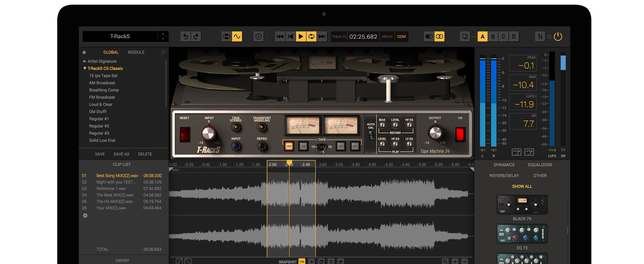
Task: Flip the AUTO CAL switch
Action: point(371,136)
